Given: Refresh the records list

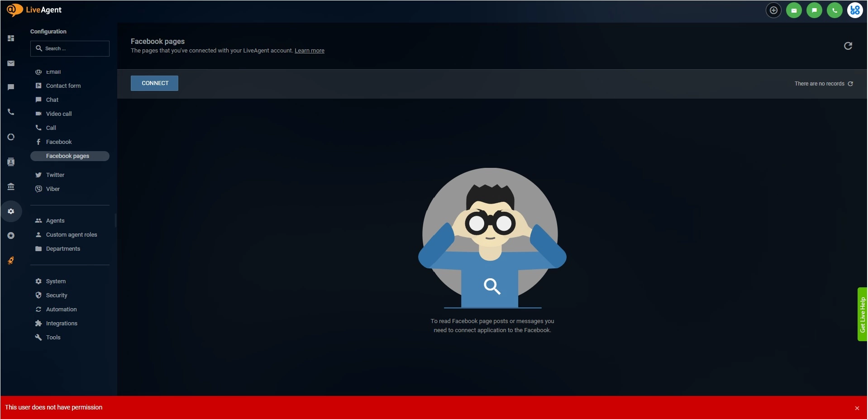Looking at the screenshot, I should click(x=850, y=84).
